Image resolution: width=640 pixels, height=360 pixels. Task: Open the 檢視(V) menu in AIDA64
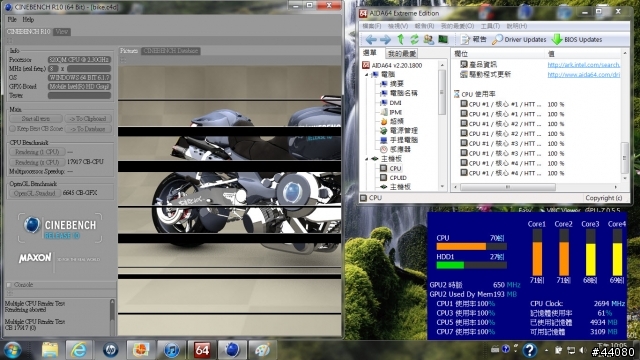pos(398,26)
